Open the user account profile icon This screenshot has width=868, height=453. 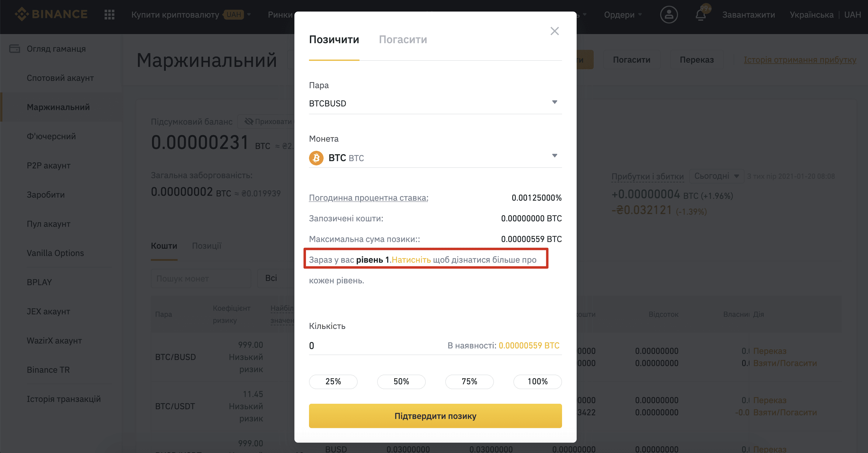[x=669, y=15]
